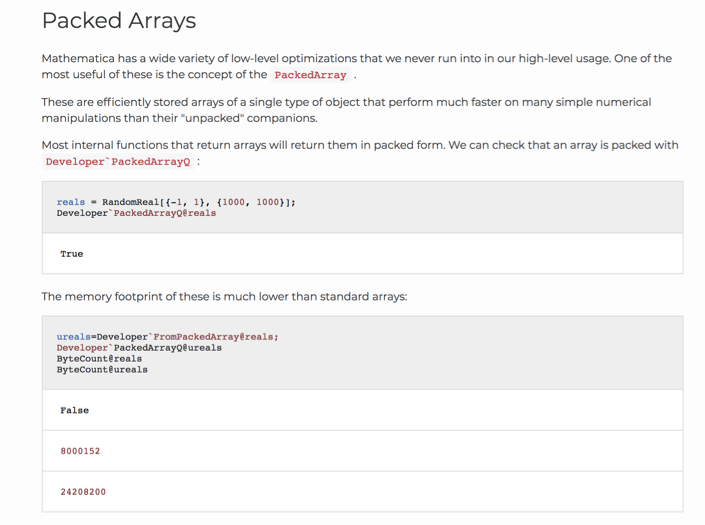Screen dimensions: 705x525
Task: Click the output value 'True'
Action: [71, 254]
